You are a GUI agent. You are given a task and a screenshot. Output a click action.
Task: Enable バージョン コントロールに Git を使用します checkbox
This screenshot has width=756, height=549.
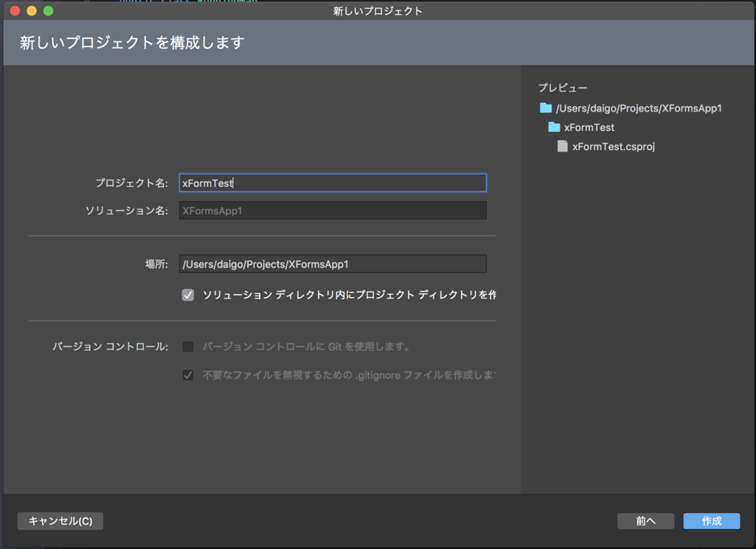188,346
